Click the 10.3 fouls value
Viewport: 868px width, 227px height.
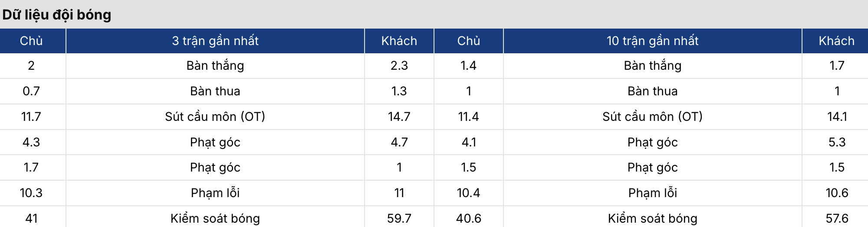pyautogui.click(x=31, y=193)
